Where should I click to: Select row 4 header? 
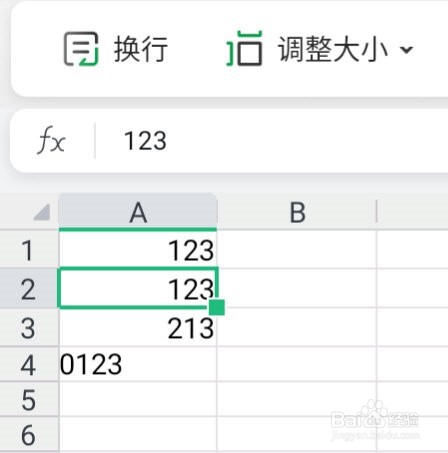[29, 364]
